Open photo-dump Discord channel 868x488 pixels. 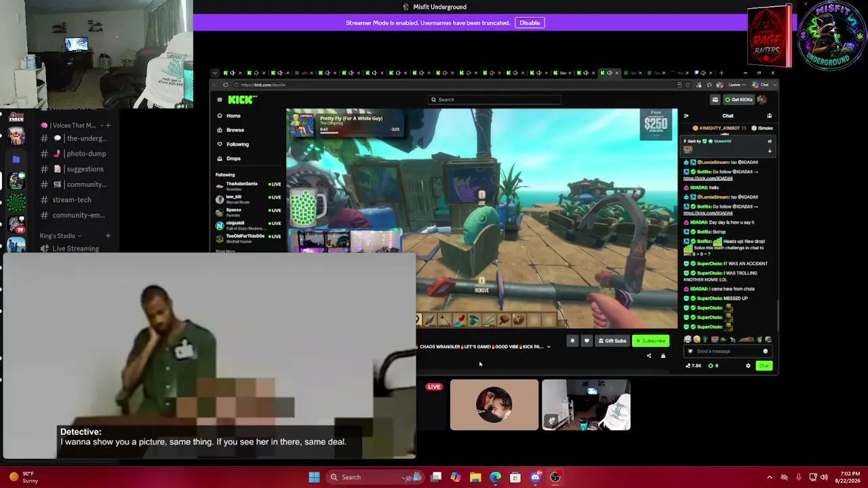click(x=75, y=154)
